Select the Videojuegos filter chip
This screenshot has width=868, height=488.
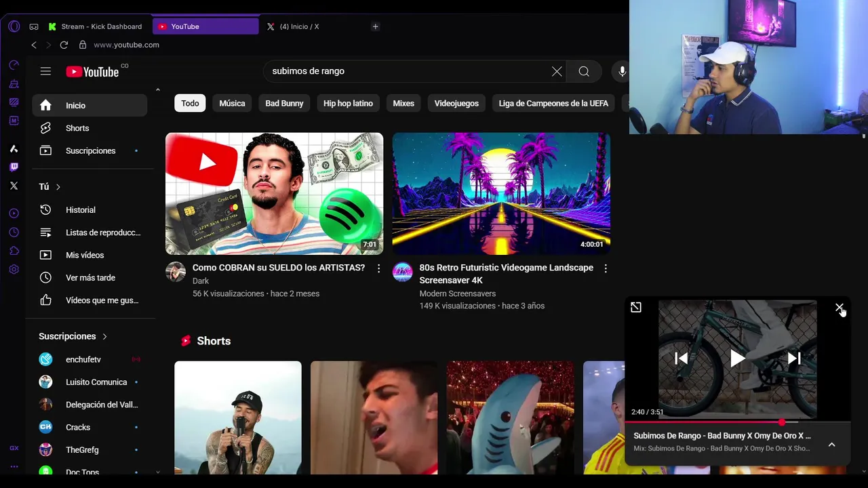(x=456, y=103)
